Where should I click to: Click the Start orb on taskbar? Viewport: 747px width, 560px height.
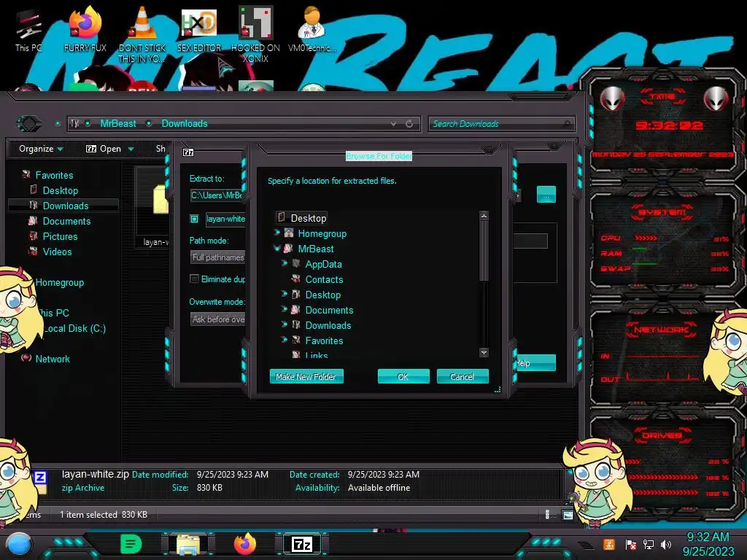point(19,544)
